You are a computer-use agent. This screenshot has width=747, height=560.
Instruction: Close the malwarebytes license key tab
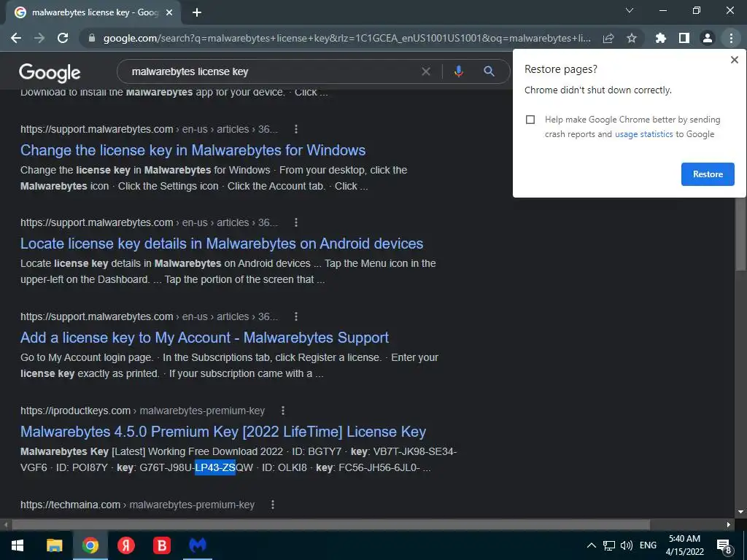[169, 13]
